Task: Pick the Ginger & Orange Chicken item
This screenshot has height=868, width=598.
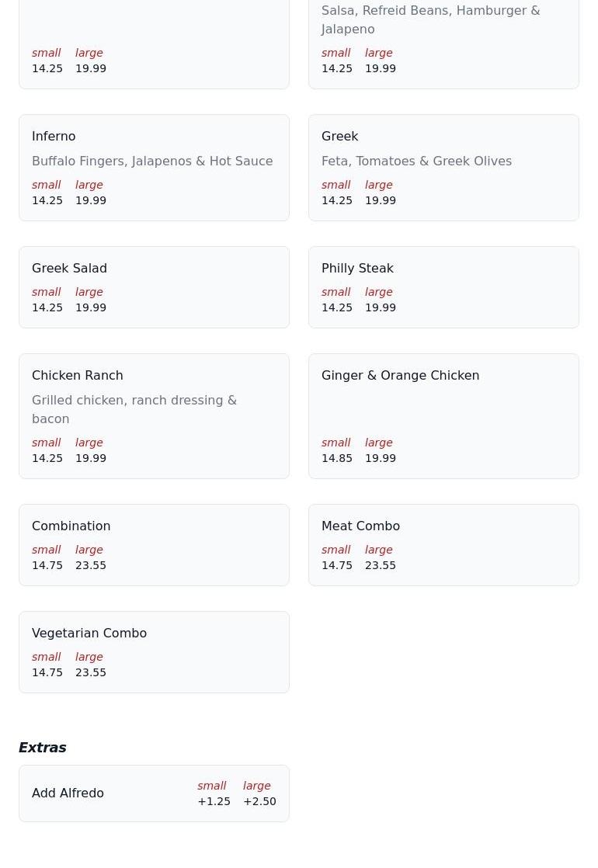Action: tap(400, 375)
